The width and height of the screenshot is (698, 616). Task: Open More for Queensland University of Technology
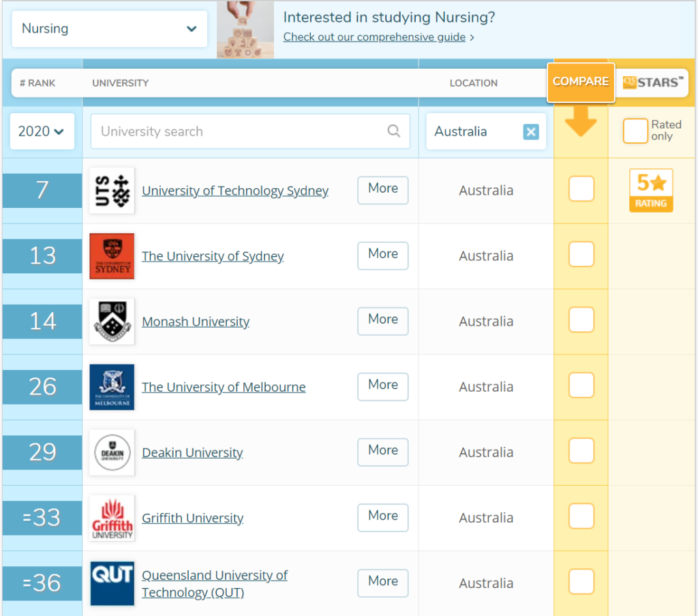coord(383,583)
